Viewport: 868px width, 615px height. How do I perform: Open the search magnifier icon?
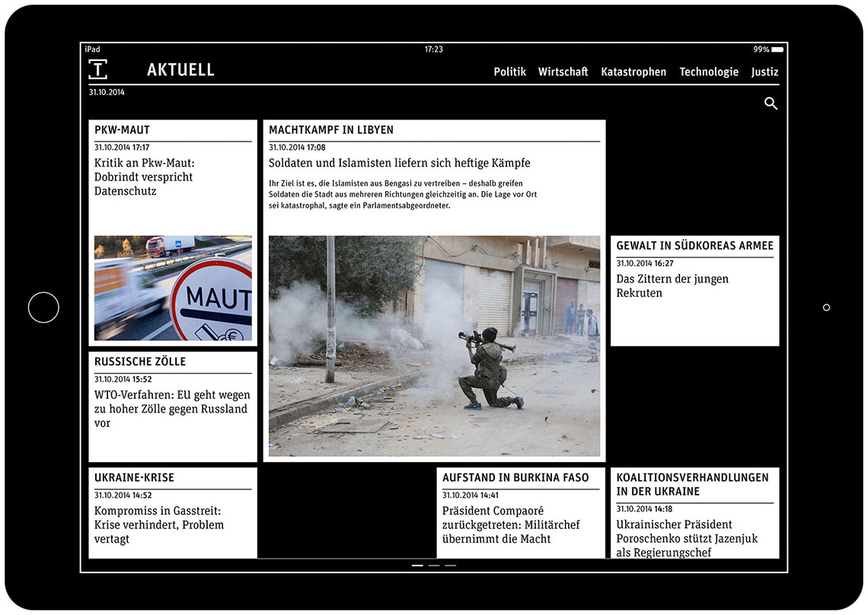tap(771, 103)
